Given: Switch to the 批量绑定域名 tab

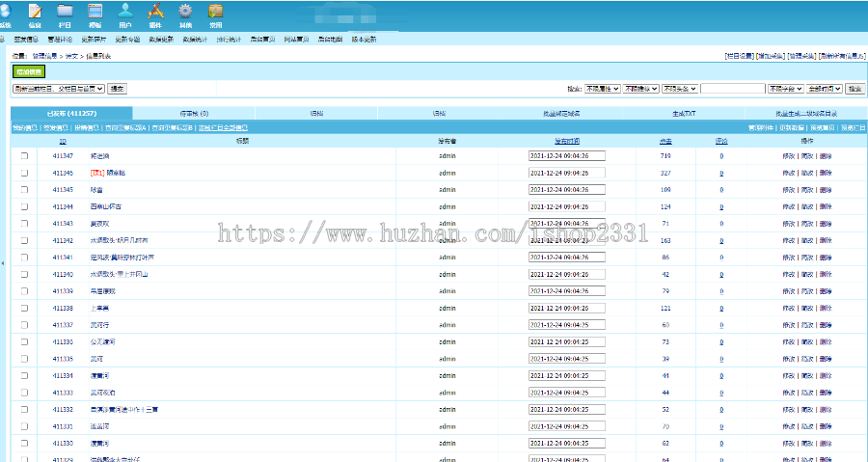Looking at the screenshot, I should [561, 114].
